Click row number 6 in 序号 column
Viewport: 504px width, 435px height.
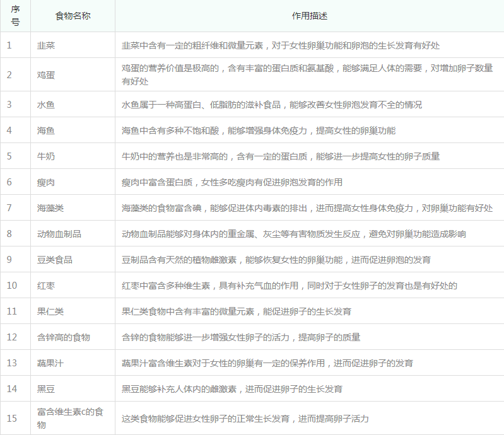9,182
